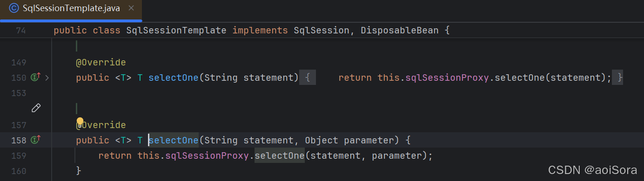Expand the collapsed opening brace on line 150
Image resolution: width=644 pixels, height=181 pixels.
(308, 78)
